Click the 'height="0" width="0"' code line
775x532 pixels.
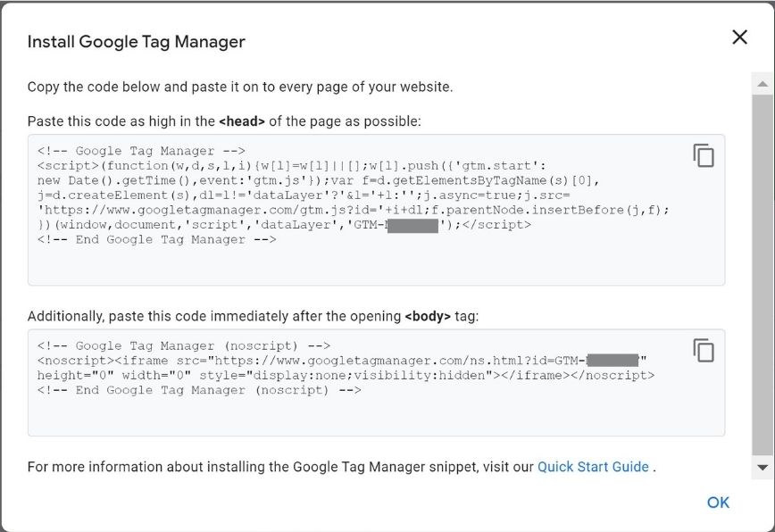[x=346, y=376]
